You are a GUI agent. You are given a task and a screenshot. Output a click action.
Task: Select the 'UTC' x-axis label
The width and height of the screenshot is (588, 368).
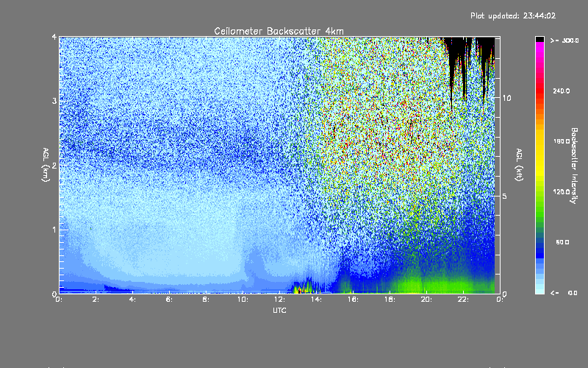pyautogui.click(x=279, y=310)
